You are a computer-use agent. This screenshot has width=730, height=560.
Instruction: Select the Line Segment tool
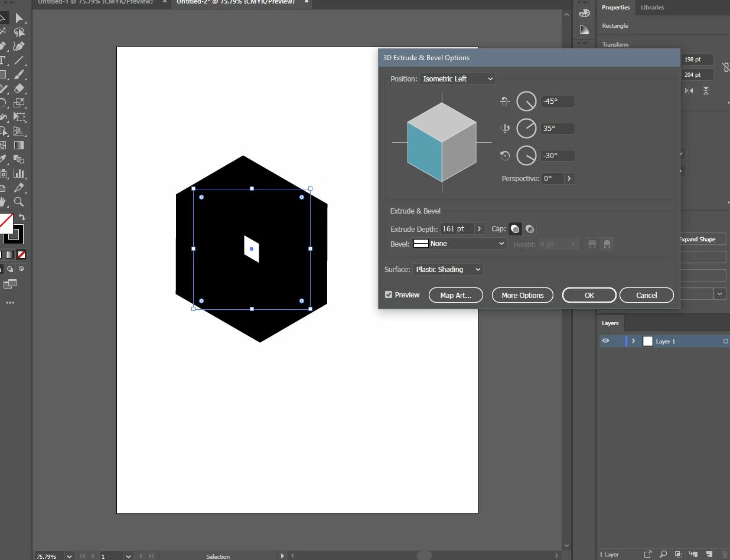pos(19,60)
